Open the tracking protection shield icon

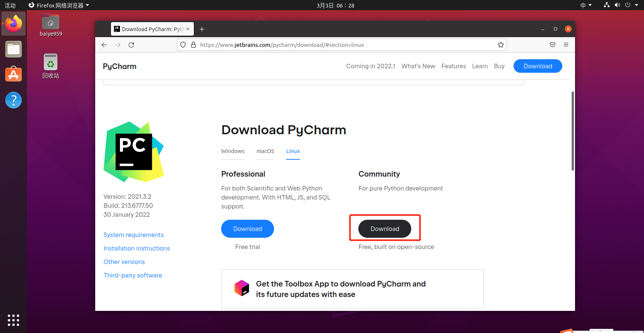pyautogui.click(x=183, y=45)
